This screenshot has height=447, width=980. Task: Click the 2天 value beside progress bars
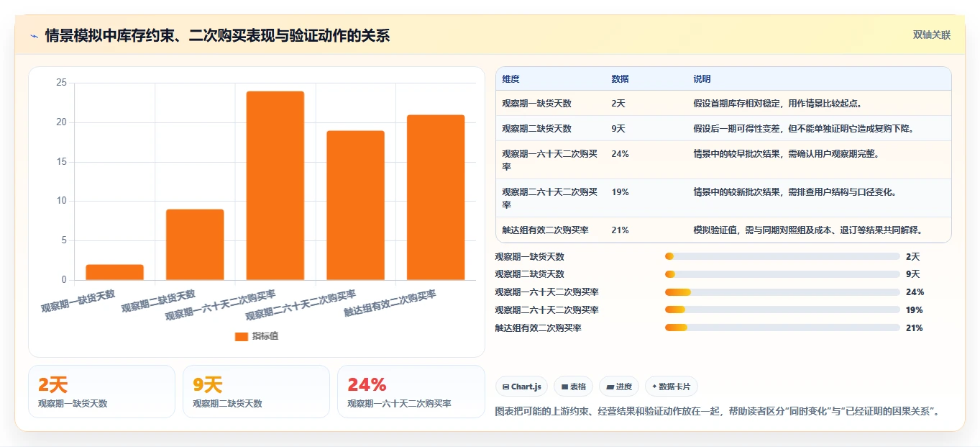click(x=913, y=256)
